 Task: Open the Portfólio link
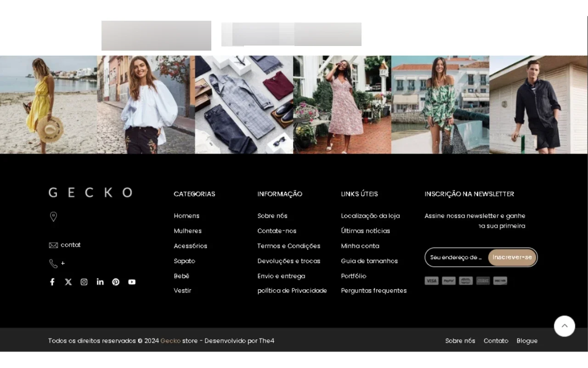tap(354, 276)
